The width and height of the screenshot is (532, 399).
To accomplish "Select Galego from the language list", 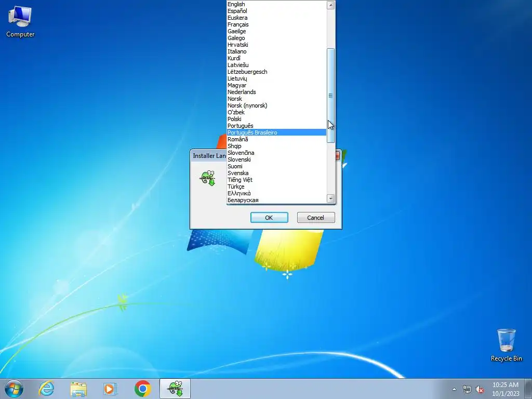I will pos(276,38).
